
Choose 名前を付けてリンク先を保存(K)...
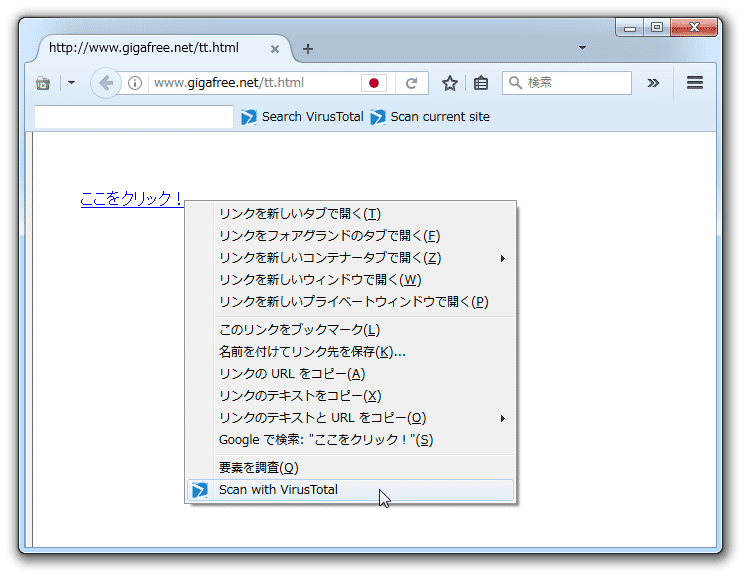tap(350, 352)
